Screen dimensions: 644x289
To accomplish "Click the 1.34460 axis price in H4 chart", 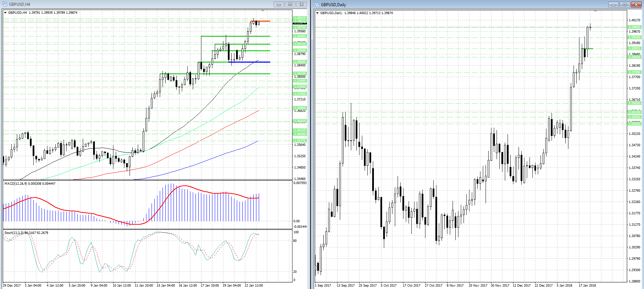I will click(300, 179).
